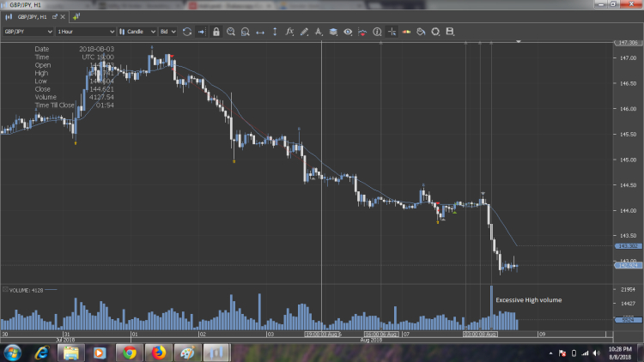The height and width of the screenshot is (362, 644).
Task: Show hidden system tray icons arrow
Action: [550, 353]
